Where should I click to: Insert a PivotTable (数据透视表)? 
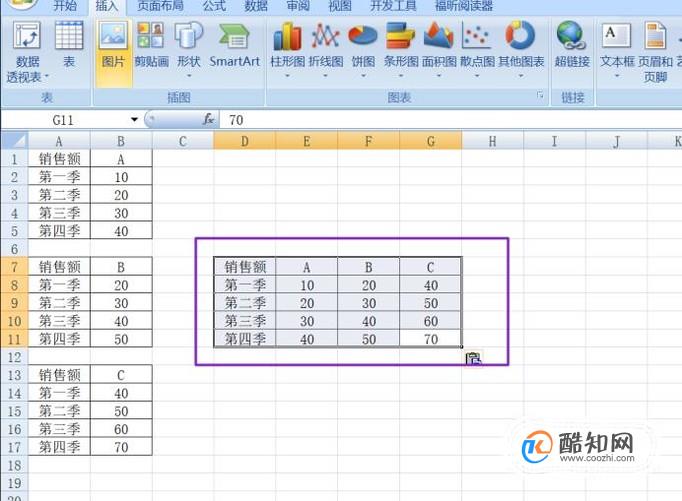pos(27,51)
